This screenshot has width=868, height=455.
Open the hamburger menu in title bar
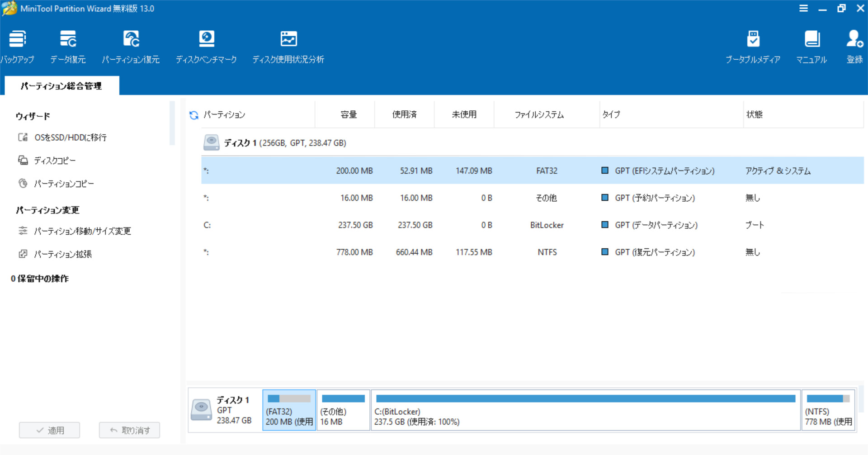point(803,9)
